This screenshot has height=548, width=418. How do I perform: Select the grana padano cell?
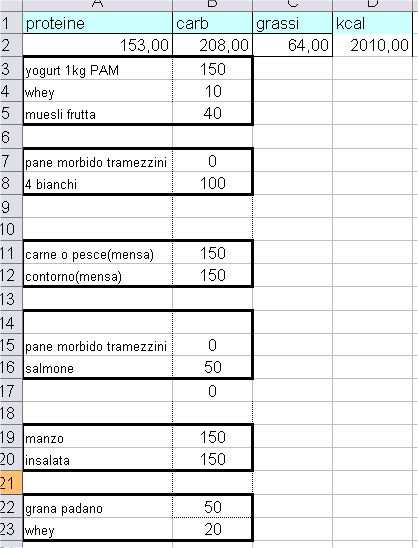[x=98, y=507]
